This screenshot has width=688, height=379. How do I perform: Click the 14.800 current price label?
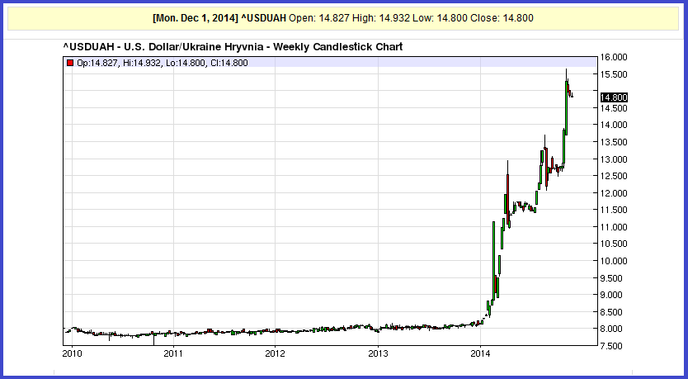(x=614, y=97)
